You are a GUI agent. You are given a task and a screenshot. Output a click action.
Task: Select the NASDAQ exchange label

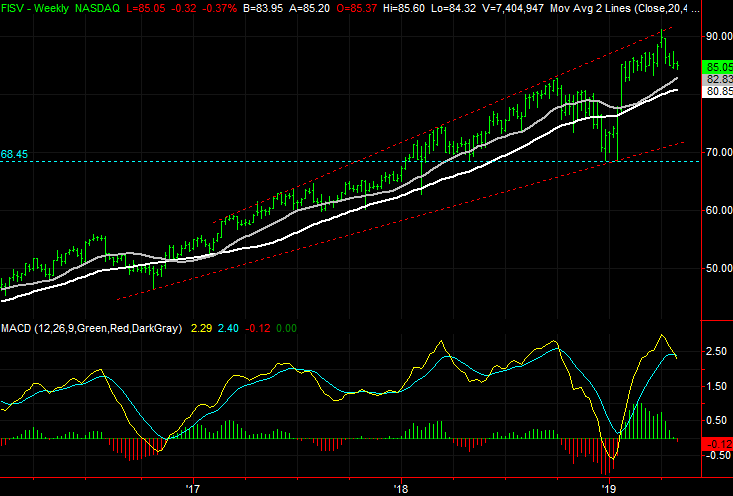(x=97, y=8)
